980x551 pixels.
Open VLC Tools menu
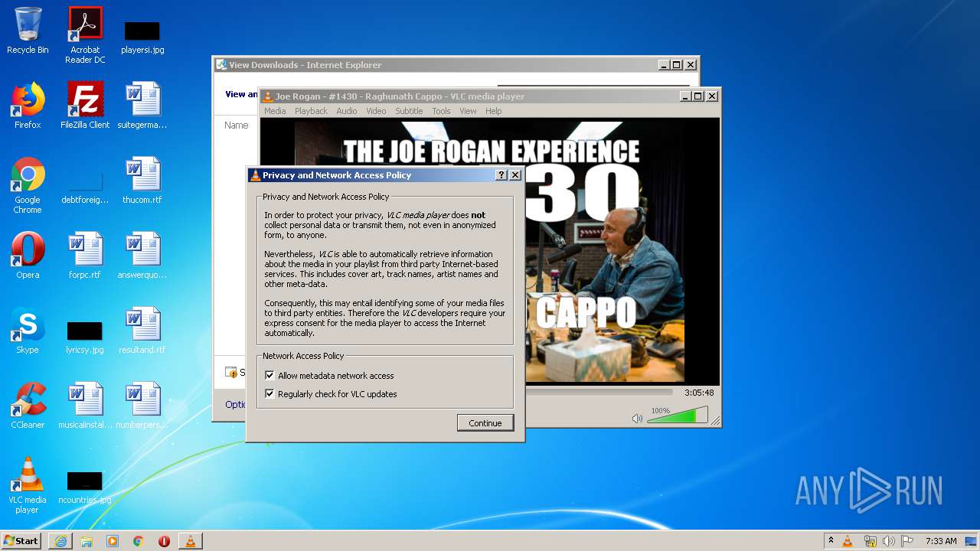point(441,111)
